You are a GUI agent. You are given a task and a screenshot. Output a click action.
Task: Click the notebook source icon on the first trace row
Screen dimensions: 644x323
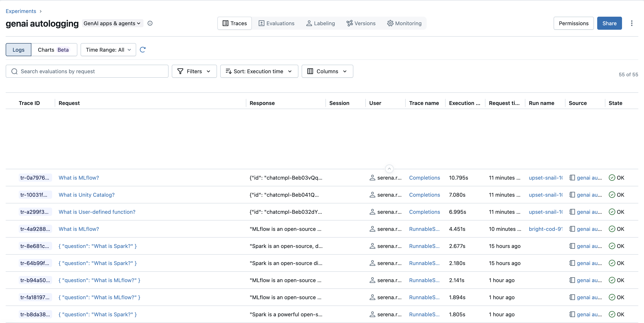(x=573, y=178)
